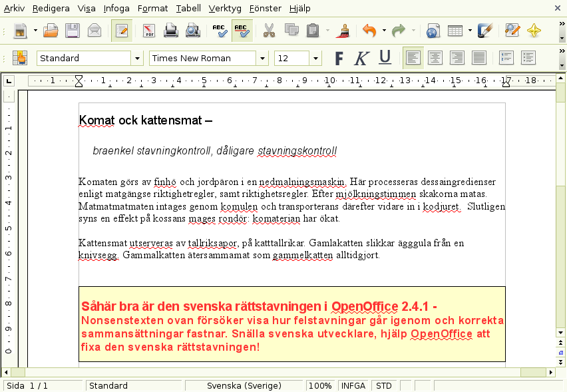567x392 pixels.
Task: Open the Styles and Formatting window
Action: point(20,58)
